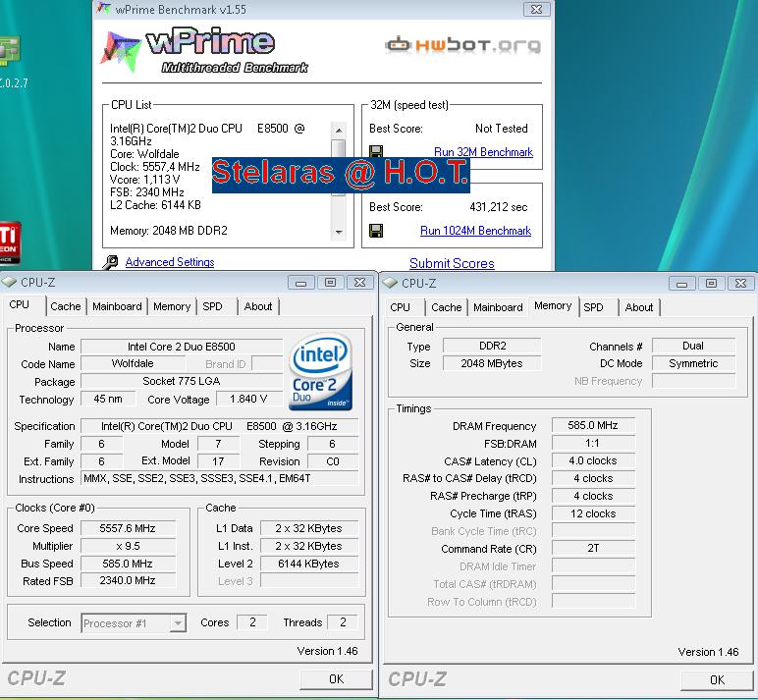Click the Multiplier value x 9.5

[x=128, y=546]
